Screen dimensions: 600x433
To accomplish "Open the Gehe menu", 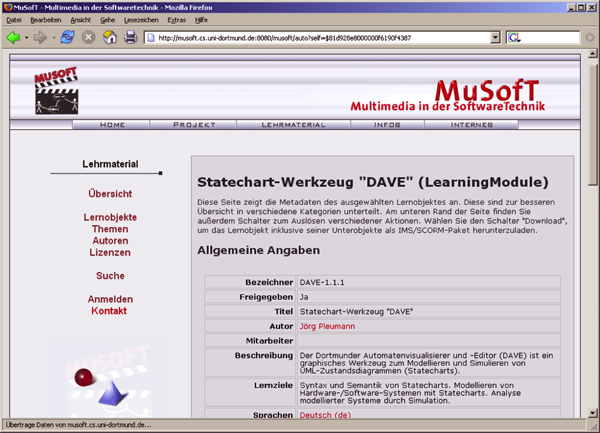I will [x=108, y=20].
